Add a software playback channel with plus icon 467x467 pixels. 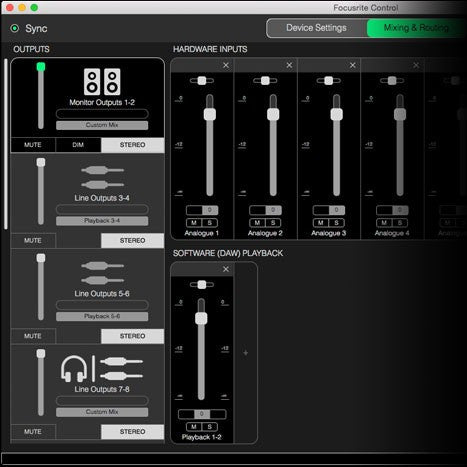(246, 353)
